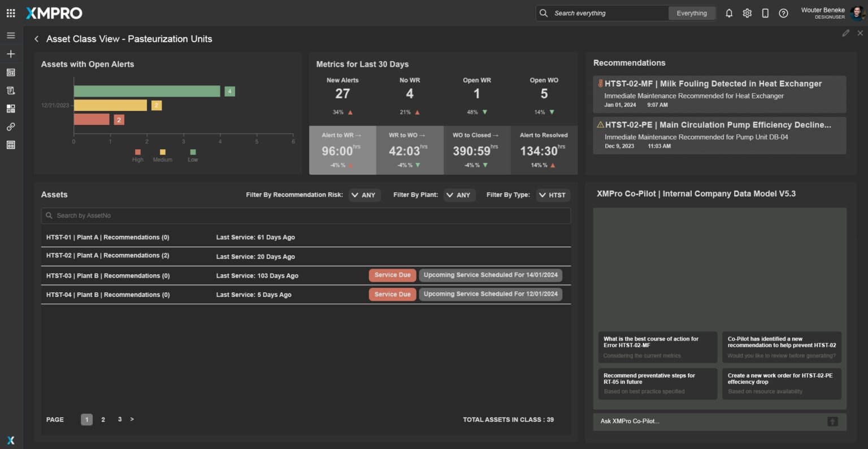Open Filter By Type HTST dropdown
This screenshot has height=449, width=868.
coord(552,195)
